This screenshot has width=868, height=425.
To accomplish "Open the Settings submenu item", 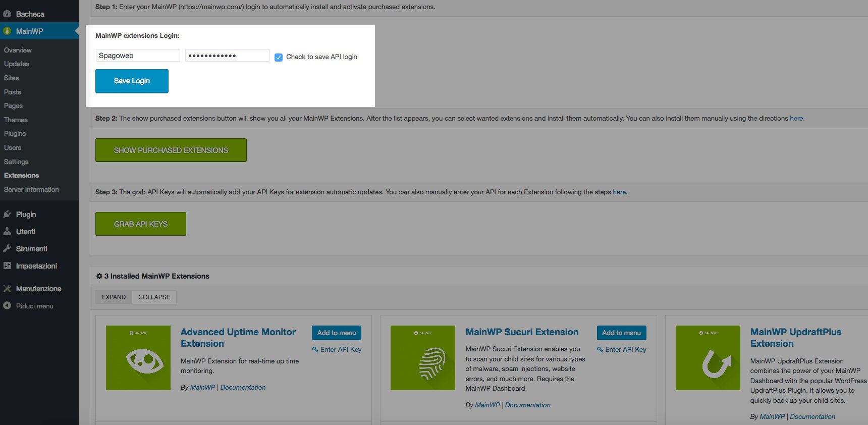I will click(x=16, y=162).
